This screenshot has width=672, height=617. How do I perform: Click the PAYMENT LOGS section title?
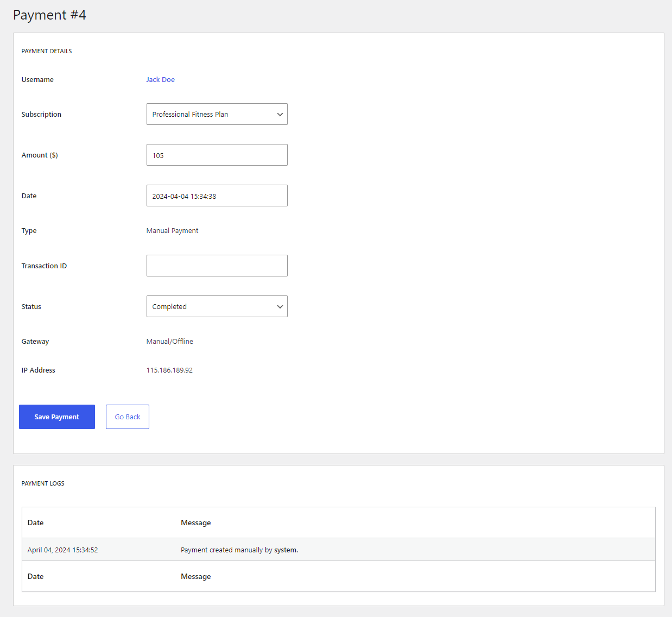tap(43, 483)
